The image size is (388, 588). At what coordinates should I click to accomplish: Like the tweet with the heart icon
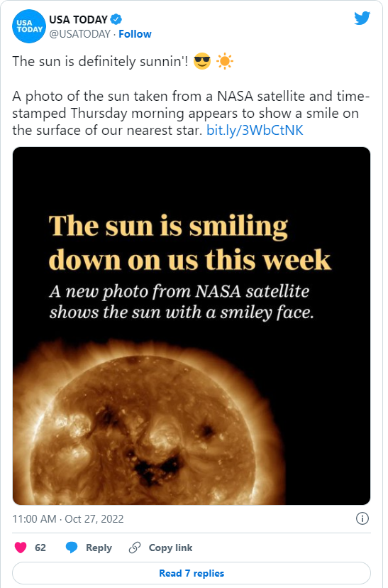pyautogui.click(x=21, y=548)
